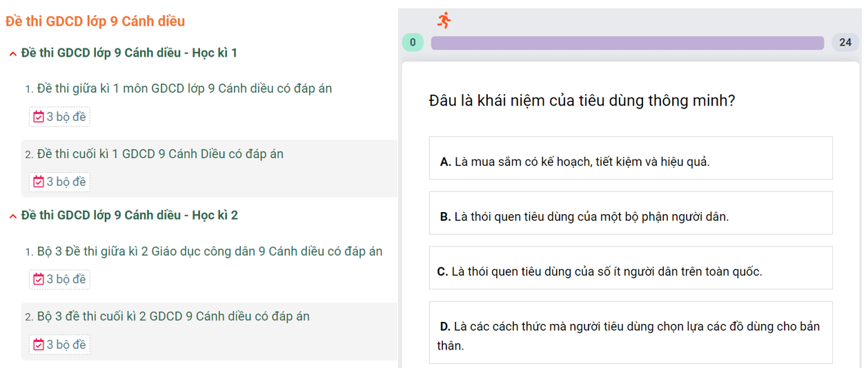Collapse the Học kì 1 section chevron

(x=12, y=54)
